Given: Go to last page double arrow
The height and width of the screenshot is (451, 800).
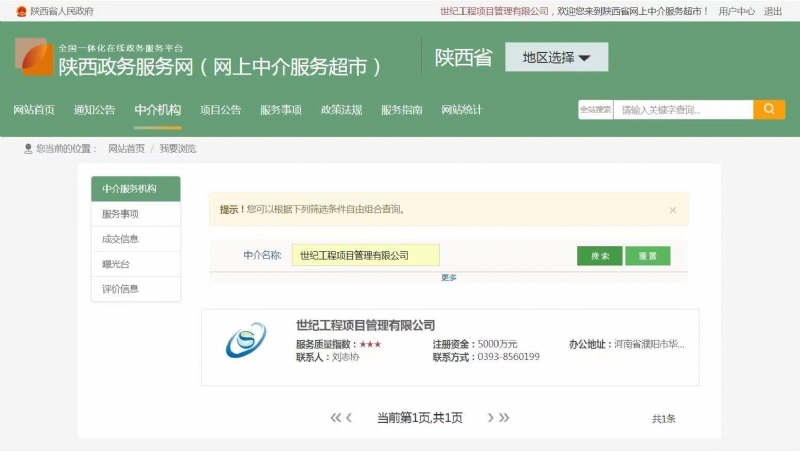Looking at the screenshot, I should pos(504,418).
